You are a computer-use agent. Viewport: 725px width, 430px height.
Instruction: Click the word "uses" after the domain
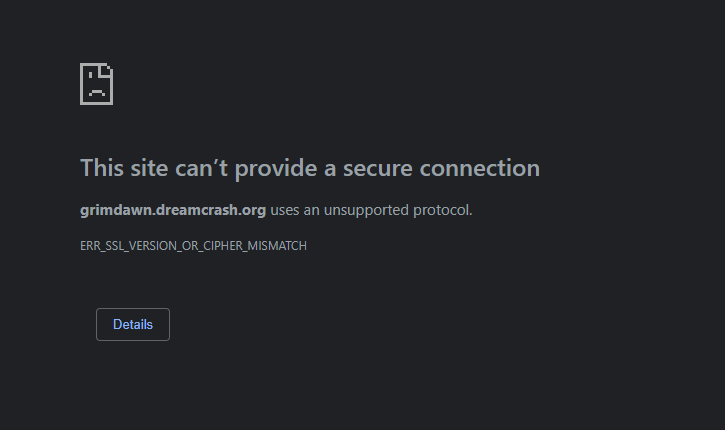(286, 211)
